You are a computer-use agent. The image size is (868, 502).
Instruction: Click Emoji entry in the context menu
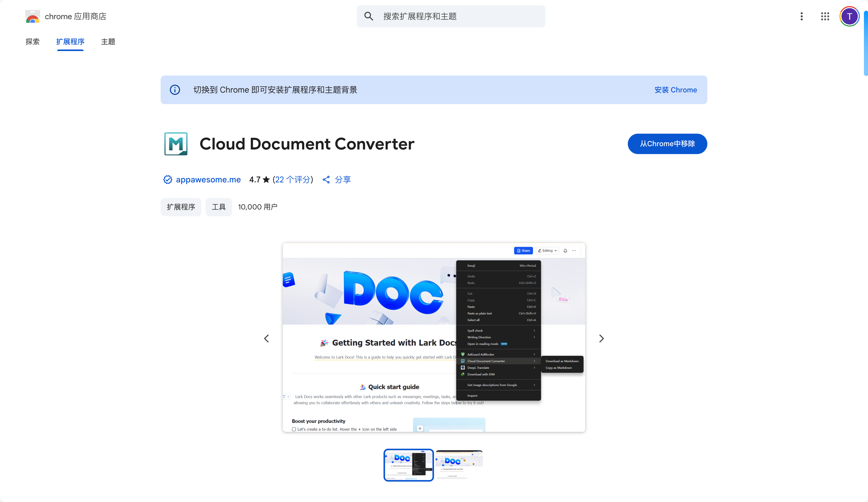click(x=499, y=266)
